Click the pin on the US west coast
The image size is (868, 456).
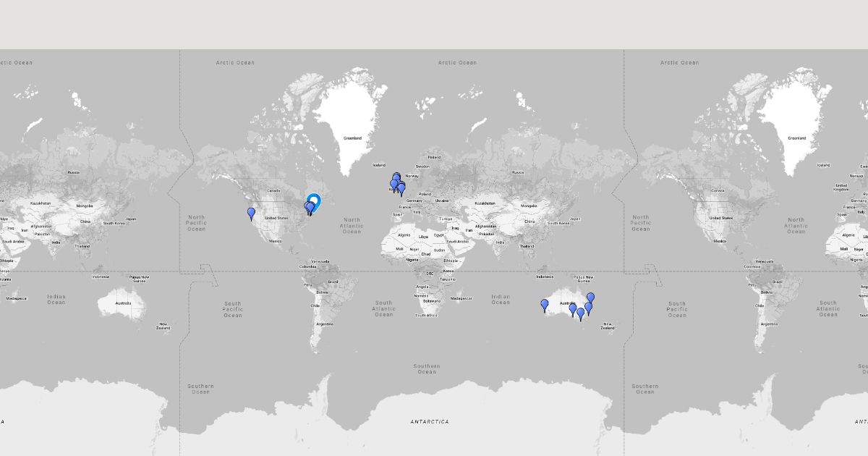point(251,213)
